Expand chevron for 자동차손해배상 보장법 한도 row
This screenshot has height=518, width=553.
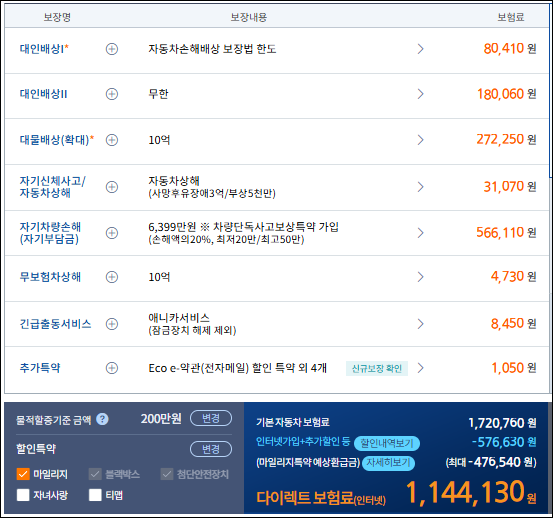(x=420, y=49)
